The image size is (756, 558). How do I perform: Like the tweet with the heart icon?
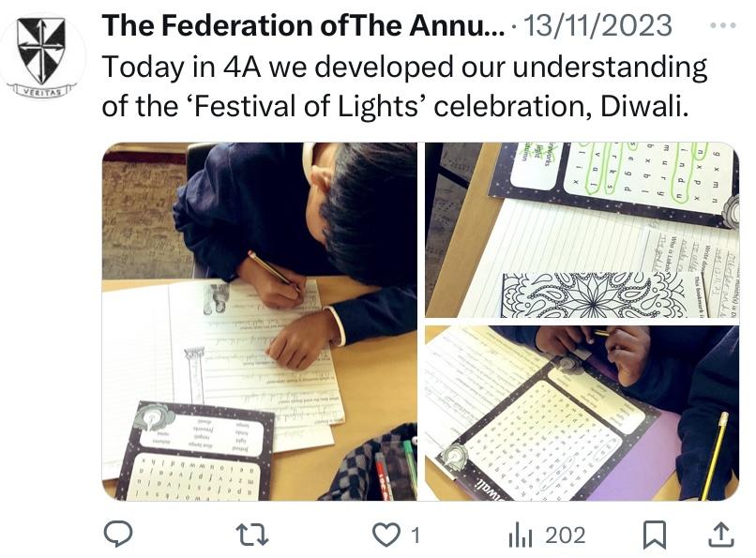click(386, 535)
